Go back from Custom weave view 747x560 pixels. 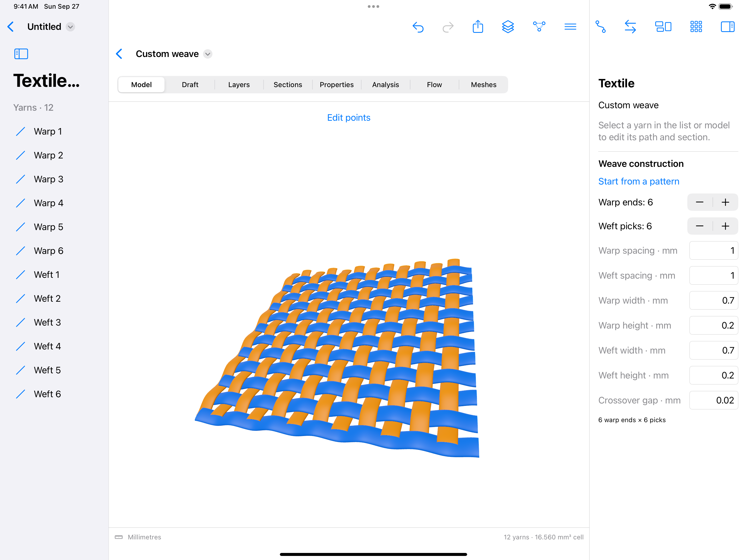(x=119, y=54)
